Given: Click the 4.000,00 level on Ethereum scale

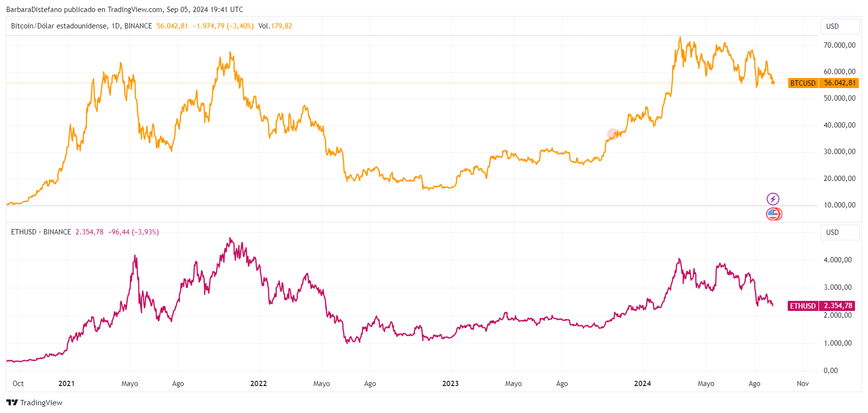Looking at the screenshot, I should point(838,260).
